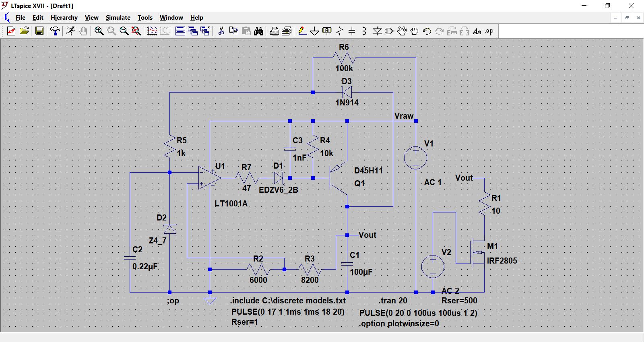This screenshot has width=644, height=342.
Task: Place a Ground symbol from the toolbar
Action: (x=315, y=31)
